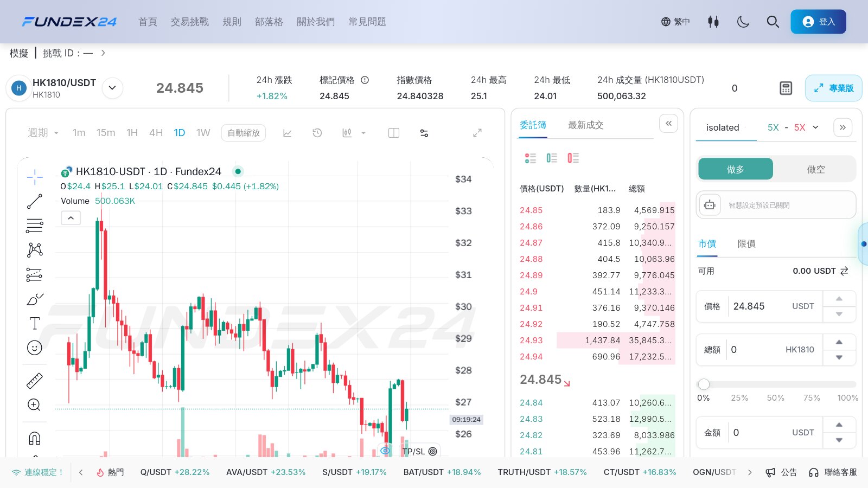Switch to 限價 limit order tab
Image resolution: width=868 pixels, height=488 pixels.
pyautogui.click(x=746, y=244)
